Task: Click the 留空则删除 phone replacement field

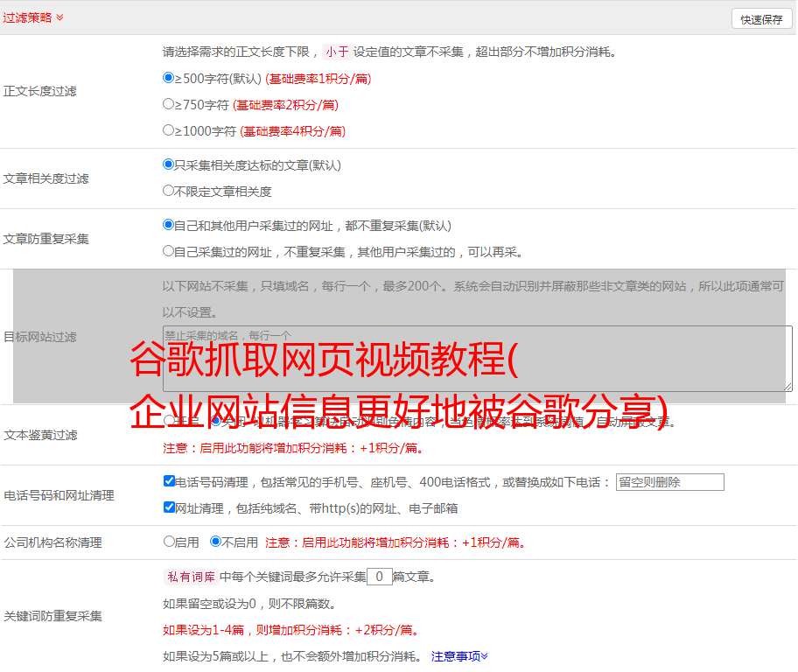Action: pyautogui.click(x=669, y=482)
